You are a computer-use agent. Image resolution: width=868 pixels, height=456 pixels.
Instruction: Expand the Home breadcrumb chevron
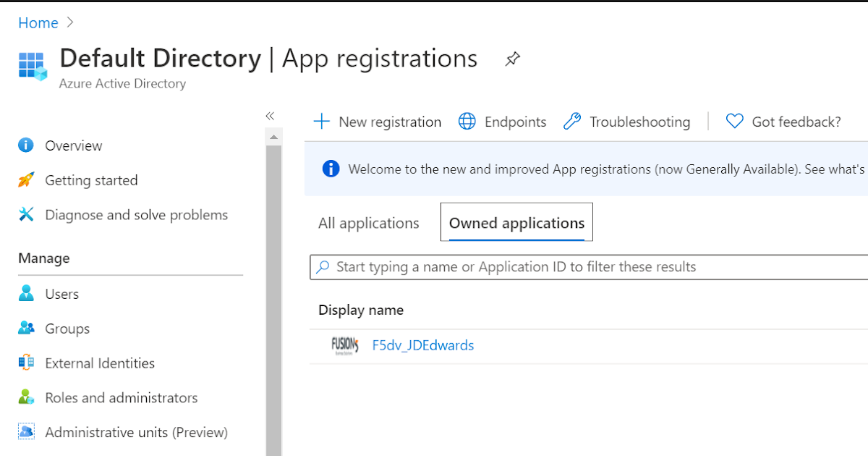pyautogui.click(x=69, y=22)
